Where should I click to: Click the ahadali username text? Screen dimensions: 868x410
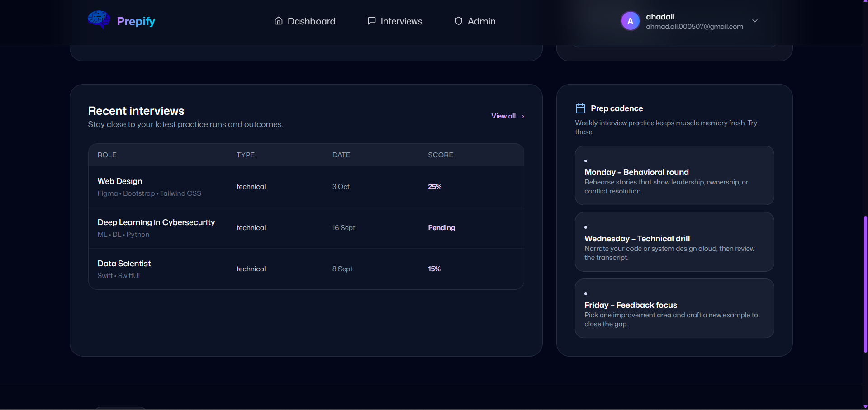(660, 17)
